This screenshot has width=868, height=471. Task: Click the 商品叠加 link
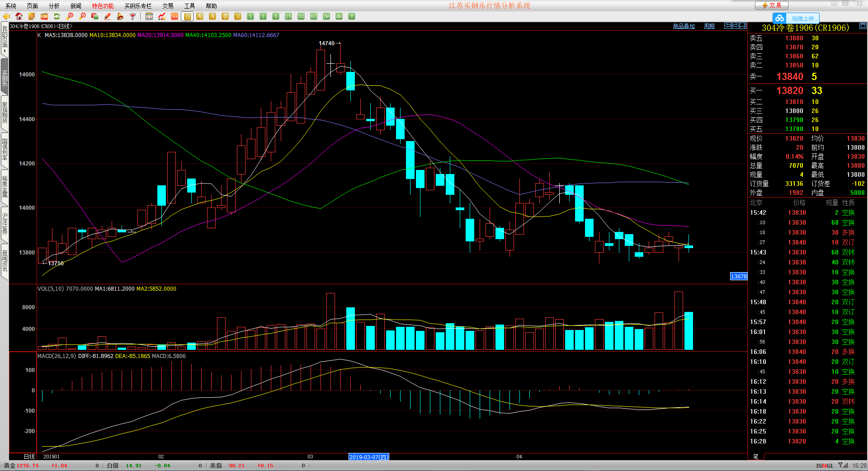(684, 26)
